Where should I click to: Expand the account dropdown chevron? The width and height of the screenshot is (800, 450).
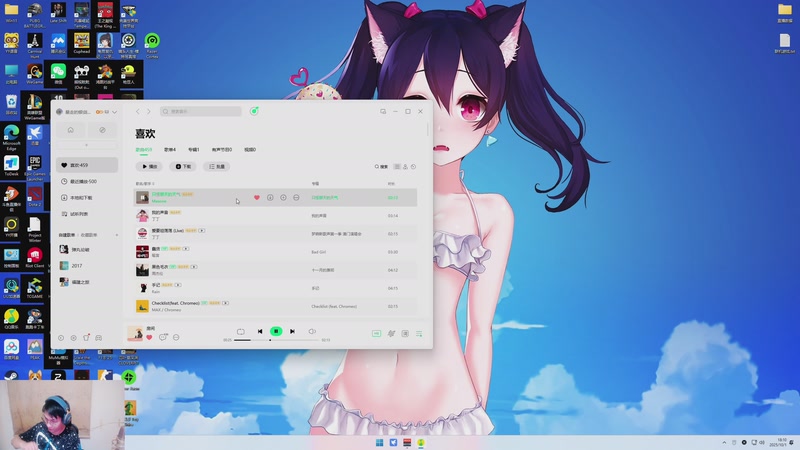coord(115,112)
